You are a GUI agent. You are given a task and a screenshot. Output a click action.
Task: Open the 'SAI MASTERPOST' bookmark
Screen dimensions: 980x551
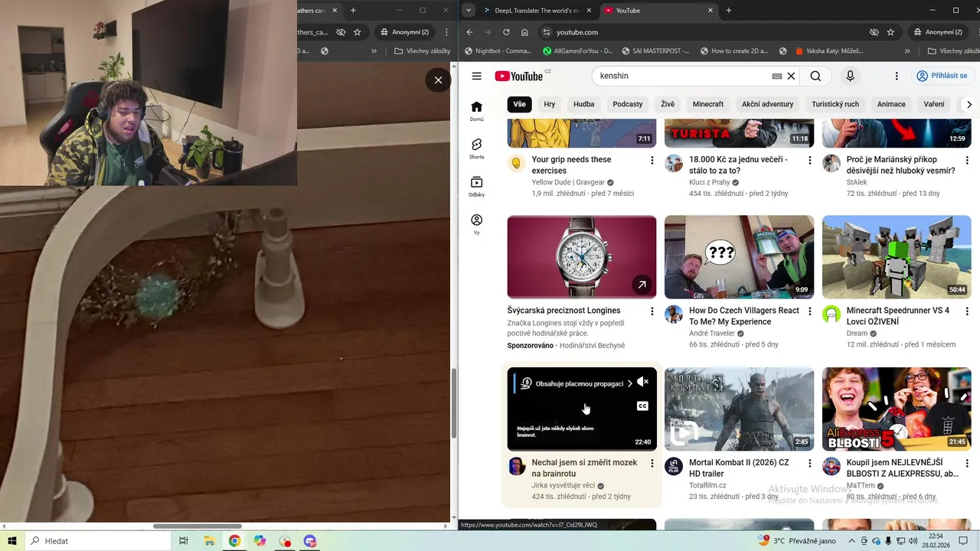click(x=655, y=51)
